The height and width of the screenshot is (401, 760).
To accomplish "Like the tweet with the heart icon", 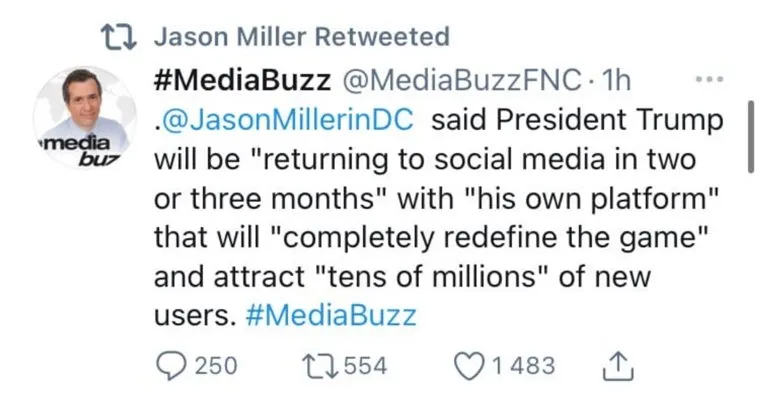I will pos(469,365).
